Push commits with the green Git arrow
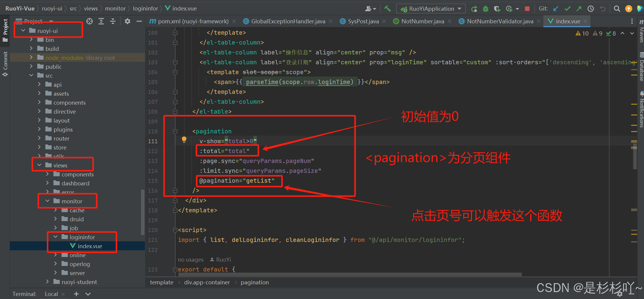Viewport: 644px width, 299px height. tap(579, 8)
